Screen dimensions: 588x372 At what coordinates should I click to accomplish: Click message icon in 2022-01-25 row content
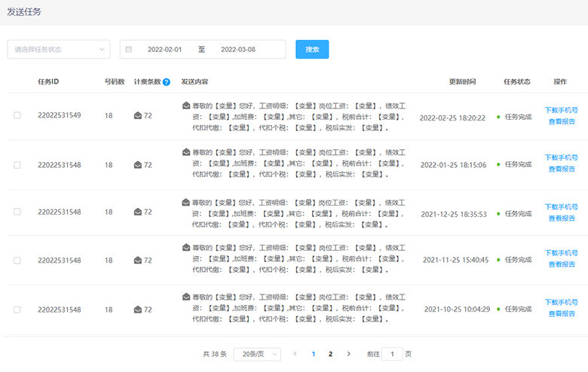pyautogui.click(x=186, y=152)
